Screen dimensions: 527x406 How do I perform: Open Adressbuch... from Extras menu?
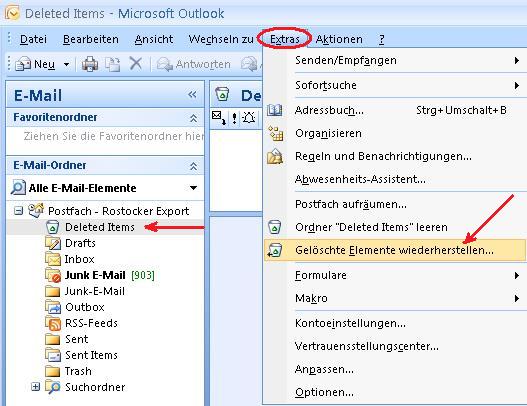[x=394, y=110]
